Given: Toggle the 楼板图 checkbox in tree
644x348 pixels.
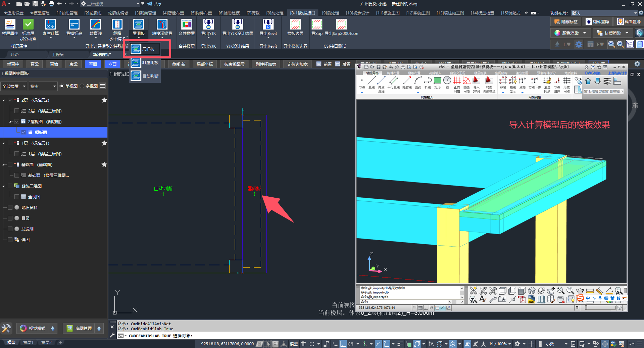Looking at the screenshot, I should [x=23, y=132].
